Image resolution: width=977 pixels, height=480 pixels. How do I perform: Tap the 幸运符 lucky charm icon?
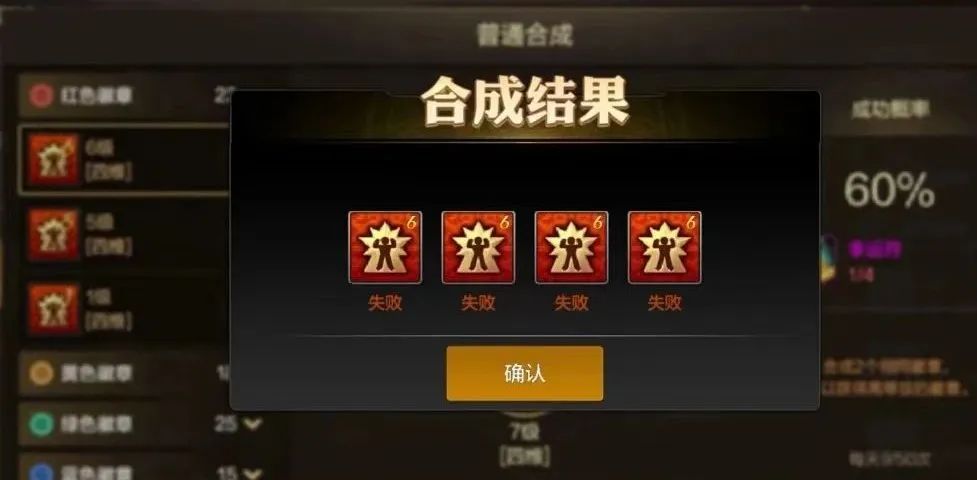828,259
